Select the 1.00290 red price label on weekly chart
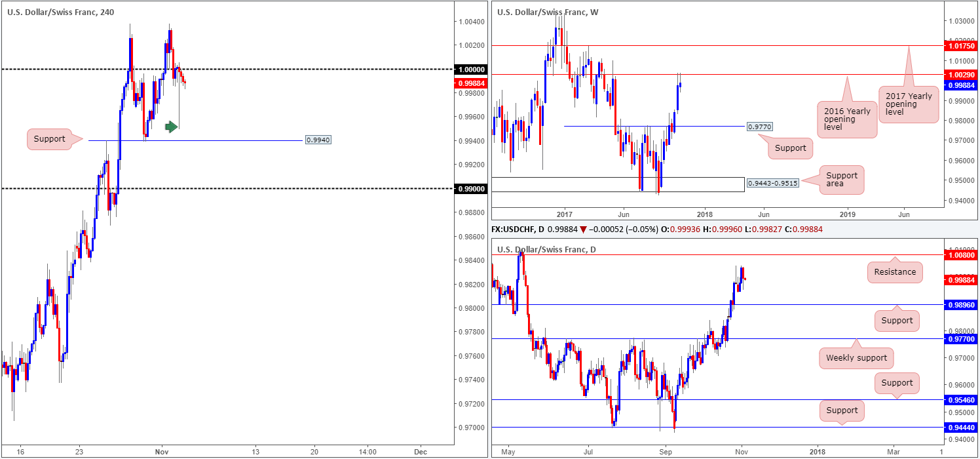Screen dimensions: 980x459 point(960,75)
